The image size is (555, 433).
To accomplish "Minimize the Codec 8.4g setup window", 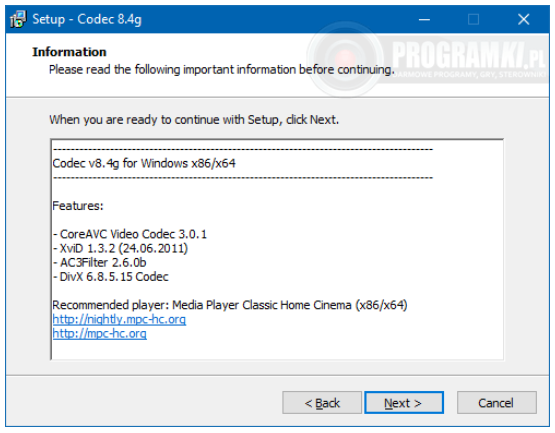I will coord(424,19).
